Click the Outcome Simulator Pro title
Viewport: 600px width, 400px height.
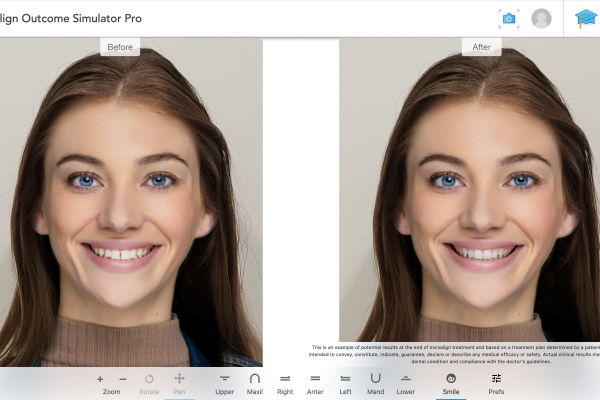pos(71,18)
